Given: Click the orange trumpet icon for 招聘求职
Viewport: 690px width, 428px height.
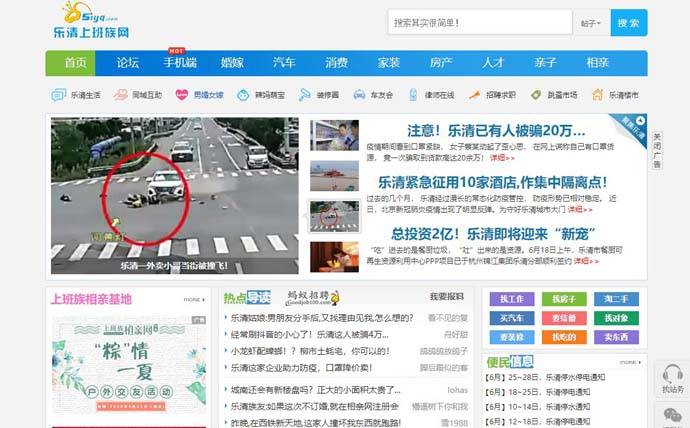Looking at the screenshot, I should pyautogui.click(x=474, y=95).
